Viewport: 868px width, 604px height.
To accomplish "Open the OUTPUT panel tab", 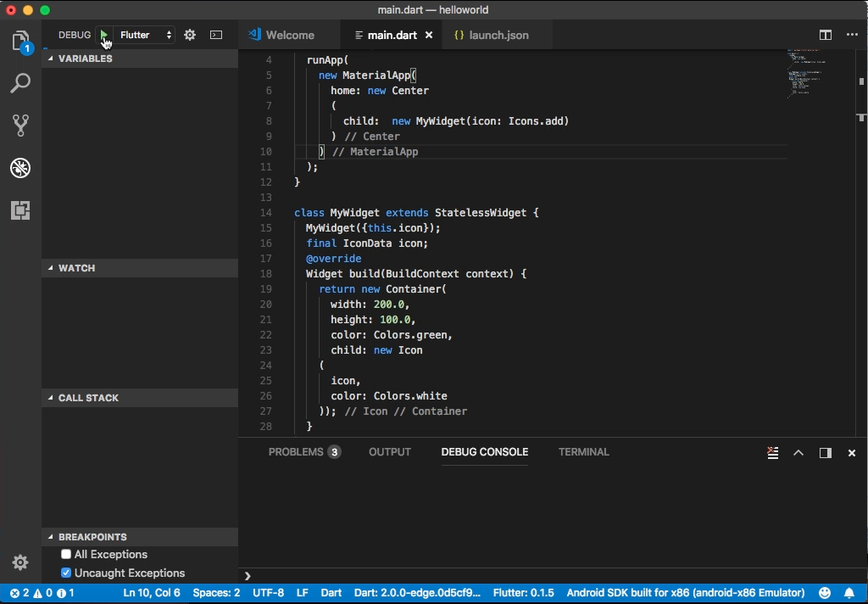I will point(390,452).
